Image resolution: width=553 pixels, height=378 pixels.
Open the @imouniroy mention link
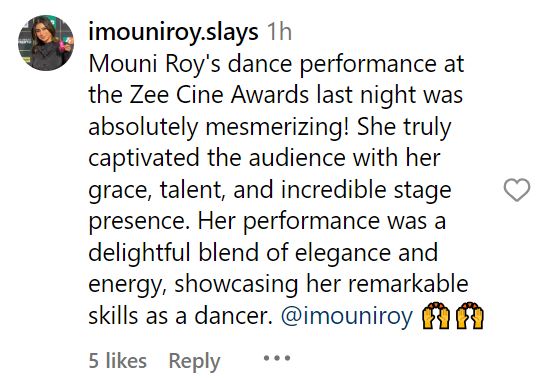pyautogui.click(x=347, y=316)
